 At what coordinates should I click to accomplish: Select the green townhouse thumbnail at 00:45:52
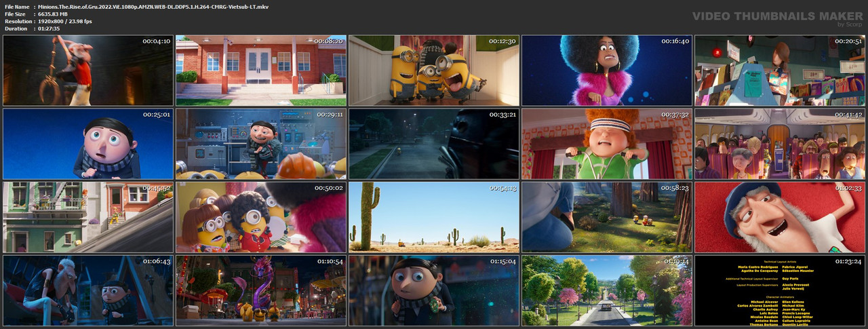[x=87, y=217]
